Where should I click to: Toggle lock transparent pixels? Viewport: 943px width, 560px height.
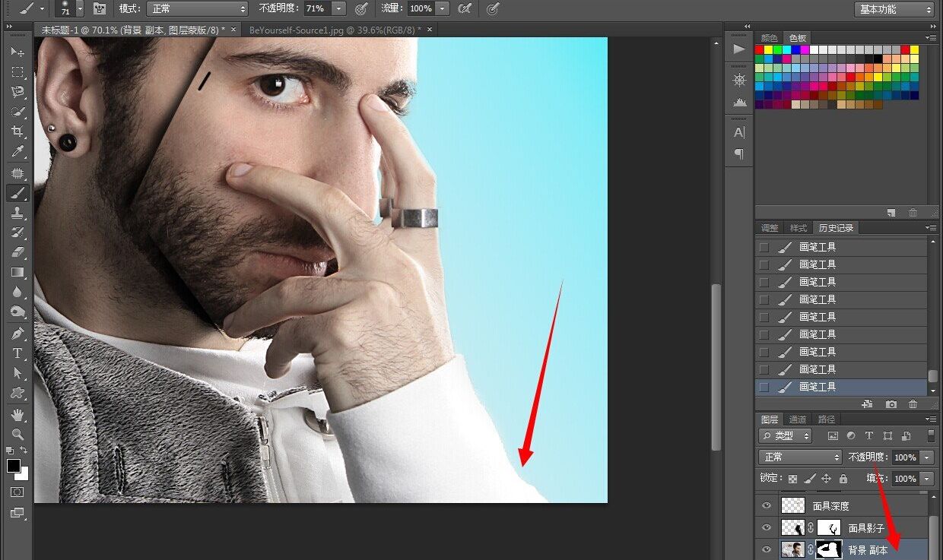coord(793,479)
